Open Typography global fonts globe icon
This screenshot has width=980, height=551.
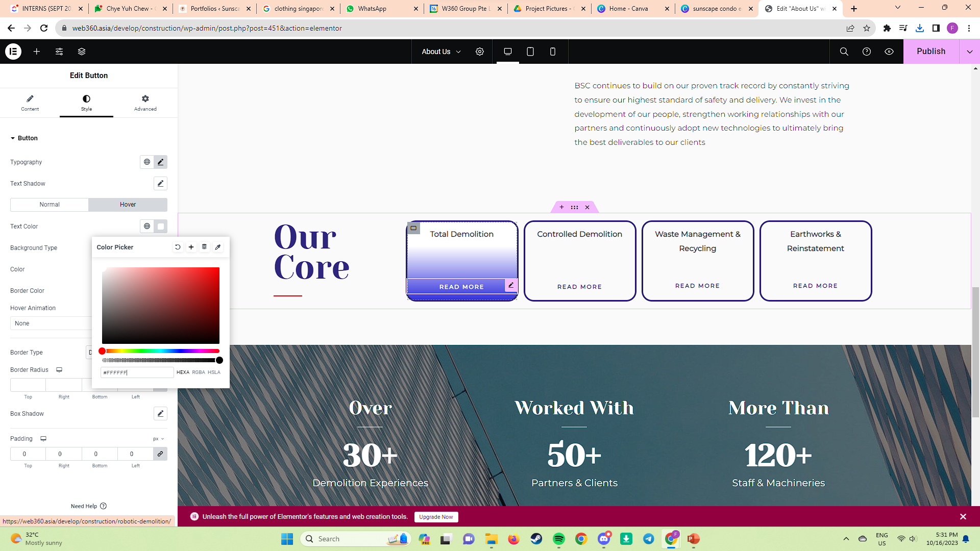(147, 162)
